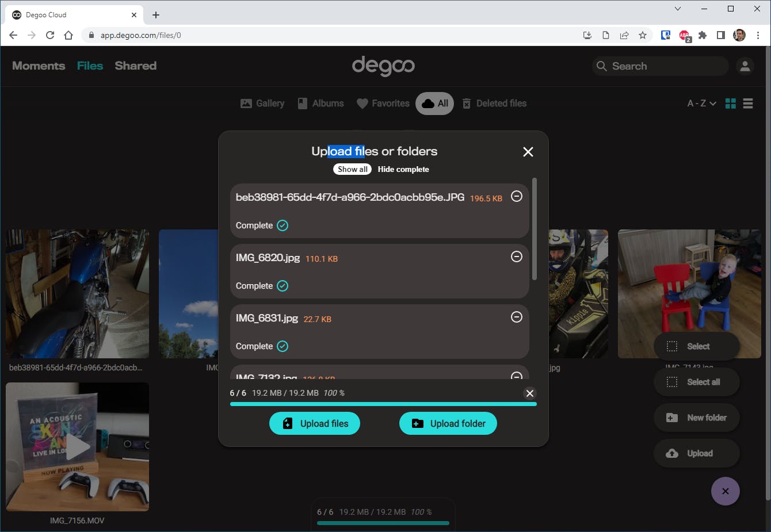Close the Upload files or folders dialog

click(x=528, y=152)
